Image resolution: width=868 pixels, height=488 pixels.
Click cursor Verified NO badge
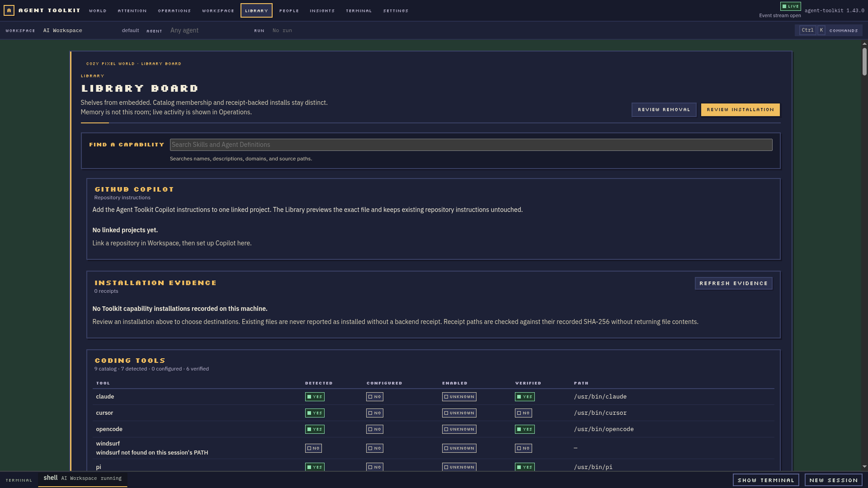coord(523,413)
